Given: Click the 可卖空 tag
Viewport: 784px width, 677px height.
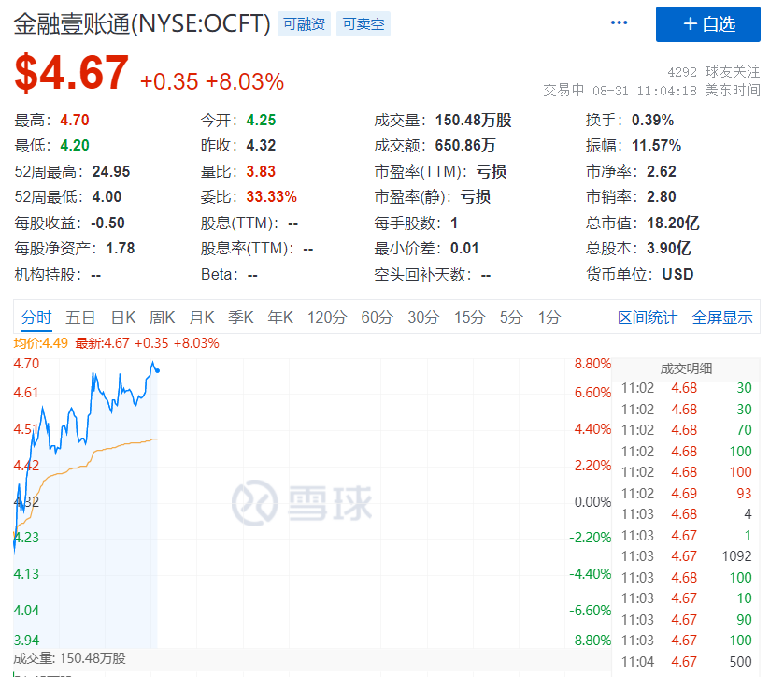Looking at the screenshot, I should (364, 24).
